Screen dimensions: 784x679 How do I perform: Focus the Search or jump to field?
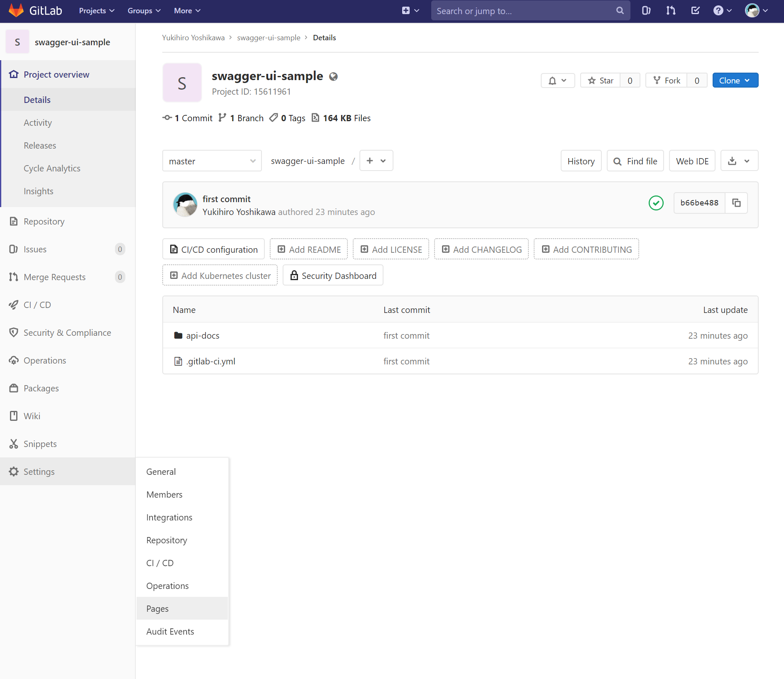click(x=530, y=11)
